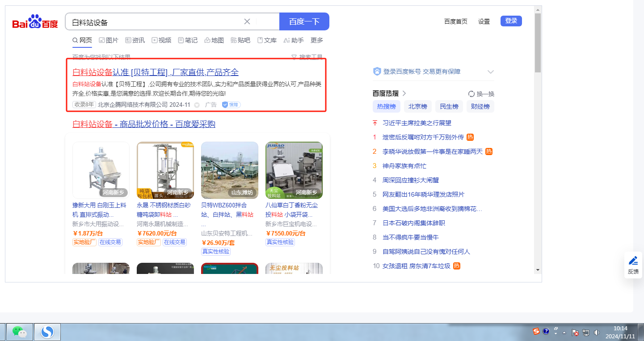The height and width of the screenshot is (341, 644).
Task: Click the shield icon beside 登录百度帐号
Action: tap(377, 72)
